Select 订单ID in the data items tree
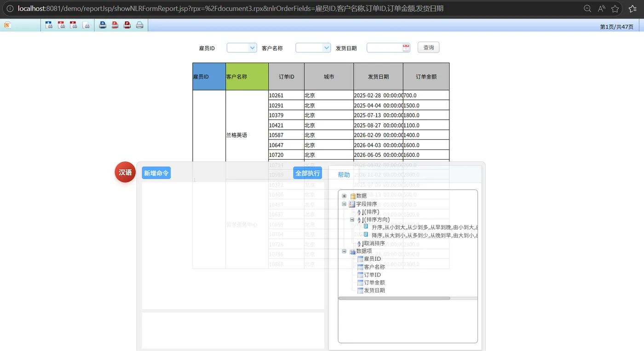This screenshot has width=644, height=351. [372, 275]
